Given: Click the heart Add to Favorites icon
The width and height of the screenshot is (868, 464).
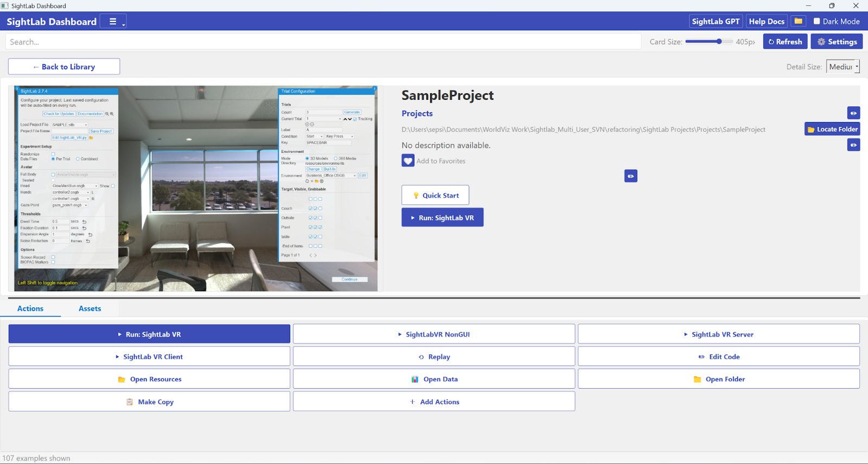Looking at the screenshot, I should (408, 160).
